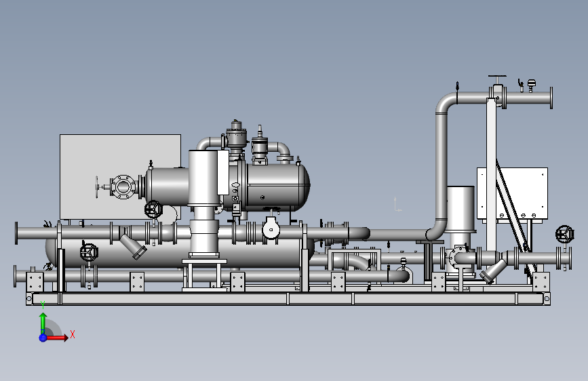
Task: Click the green Y axis arrow of triad
Action: (x=43, y=323)
